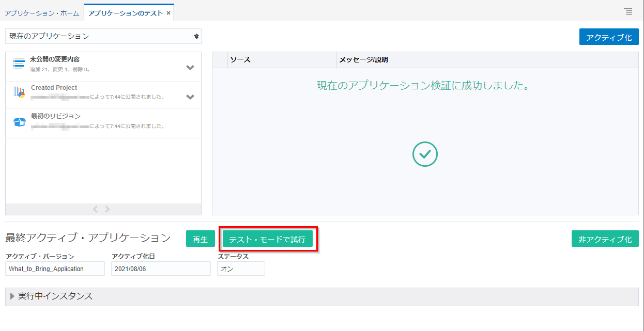Viewport: 644px width, 331px height.
Task: Switch to the アプリケーション・ホーム tab
Action: [x=42, y=13]
